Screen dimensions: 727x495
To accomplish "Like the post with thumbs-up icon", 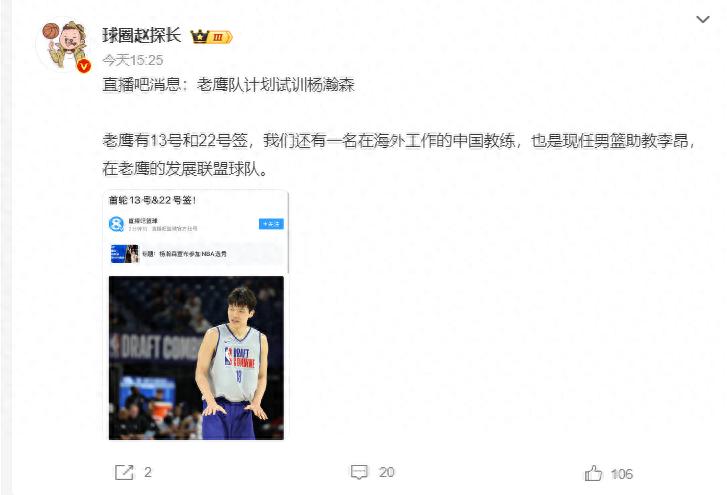I will pos(593,473).
